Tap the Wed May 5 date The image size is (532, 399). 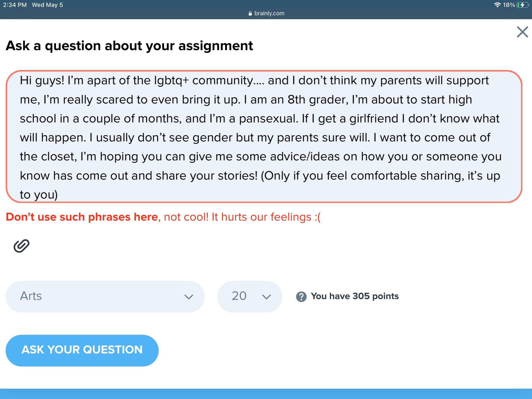[48, 5]
